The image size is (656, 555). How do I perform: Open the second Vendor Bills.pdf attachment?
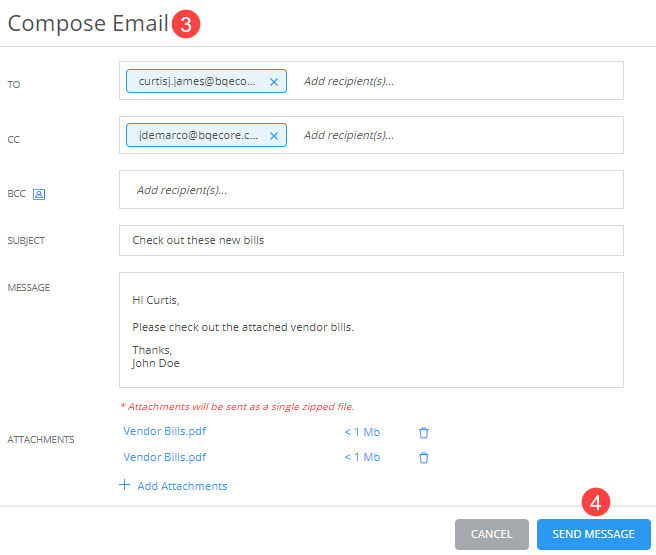tap(164, 457)
